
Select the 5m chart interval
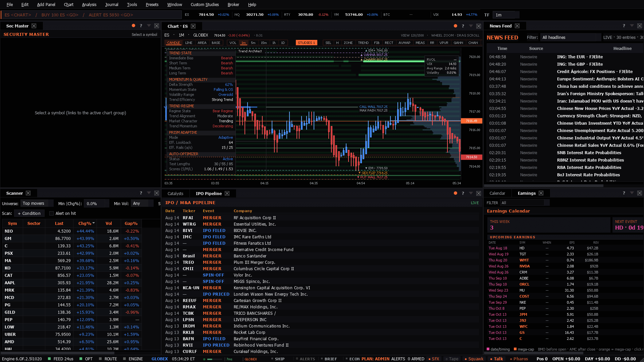coord(253,43)
